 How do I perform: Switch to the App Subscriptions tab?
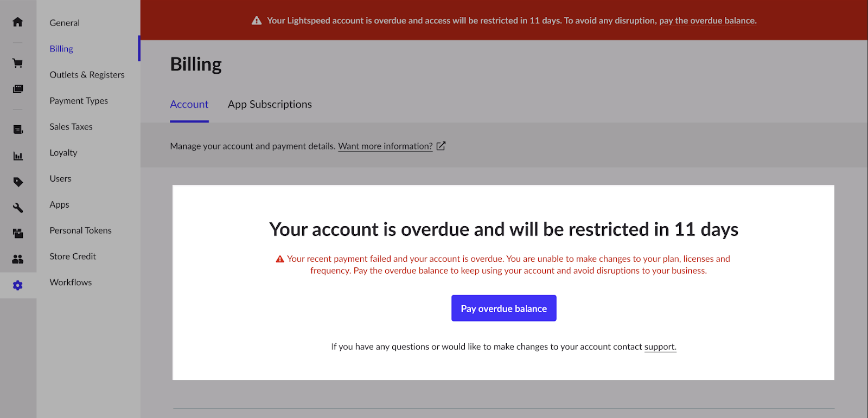270,104
